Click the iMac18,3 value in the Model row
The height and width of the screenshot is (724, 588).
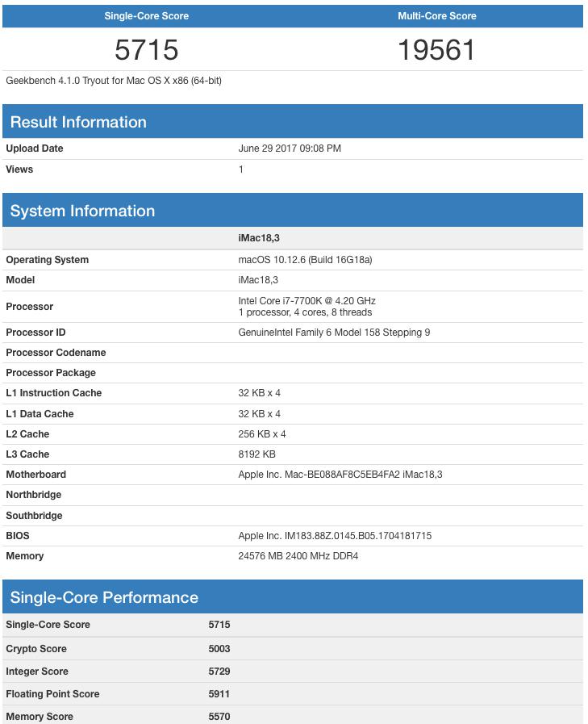click(258, 280)
